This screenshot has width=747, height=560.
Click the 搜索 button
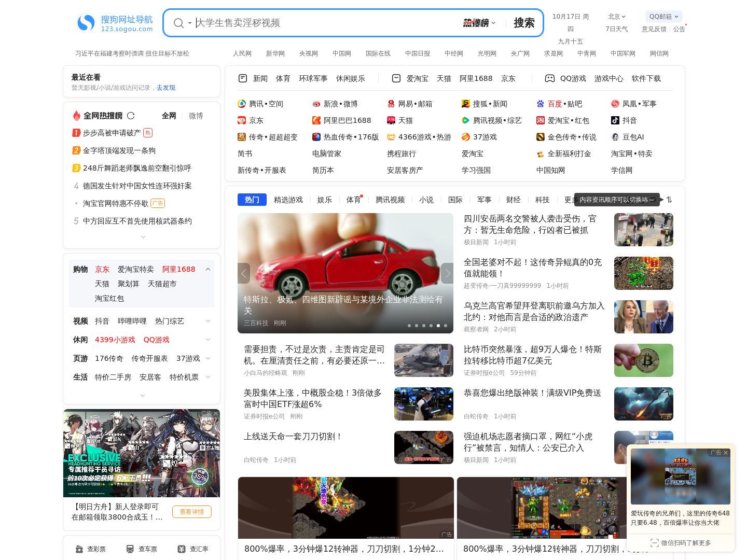(524, 23)
